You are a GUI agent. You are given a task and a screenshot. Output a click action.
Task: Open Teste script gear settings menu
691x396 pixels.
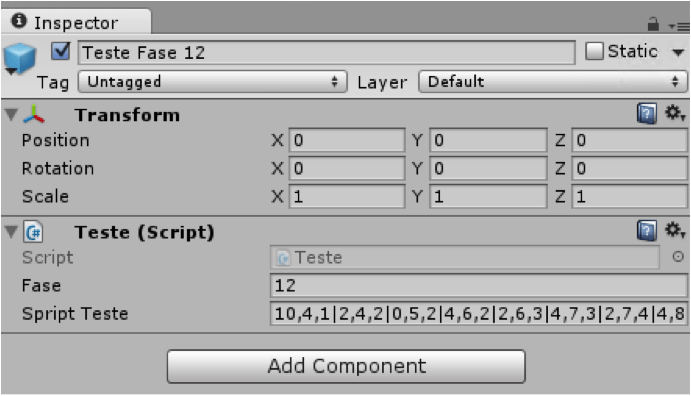675,230
